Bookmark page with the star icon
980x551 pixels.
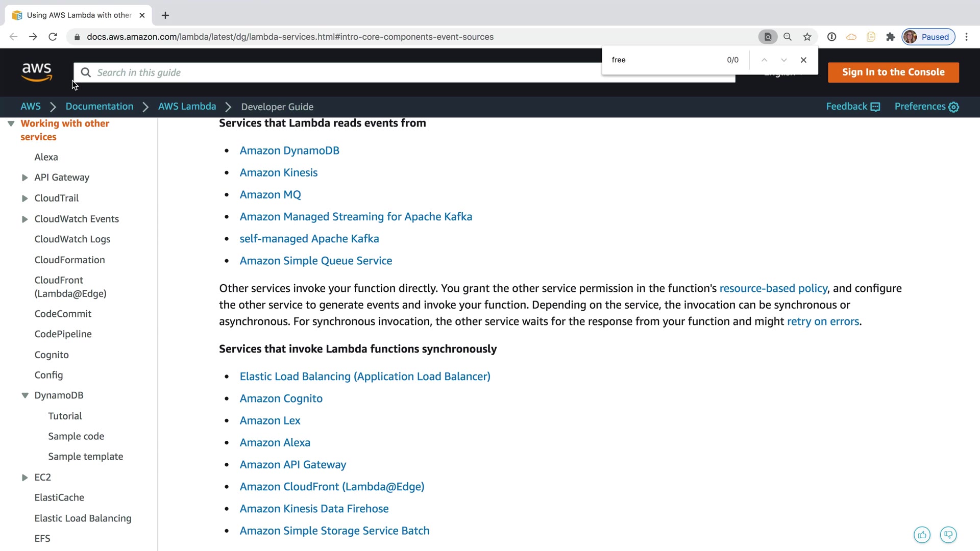[807, 37]
